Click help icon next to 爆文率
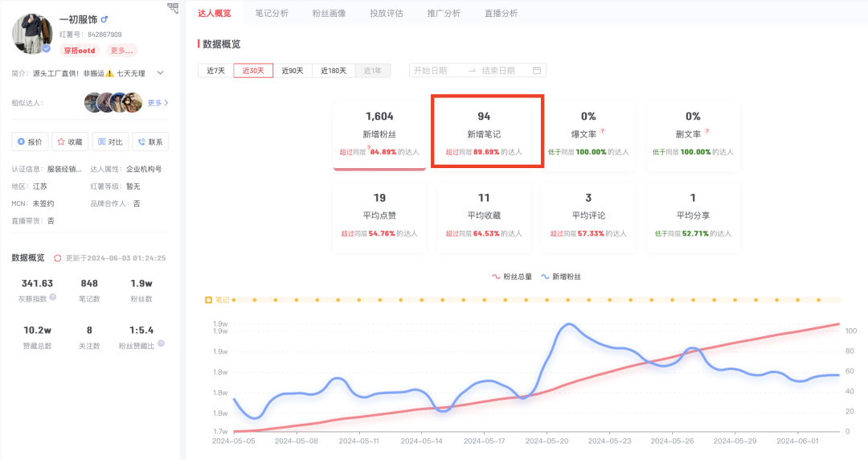Image resolution: width=868 pixels, height=460 pixels. pyautogui.click(x=602, y=131)
